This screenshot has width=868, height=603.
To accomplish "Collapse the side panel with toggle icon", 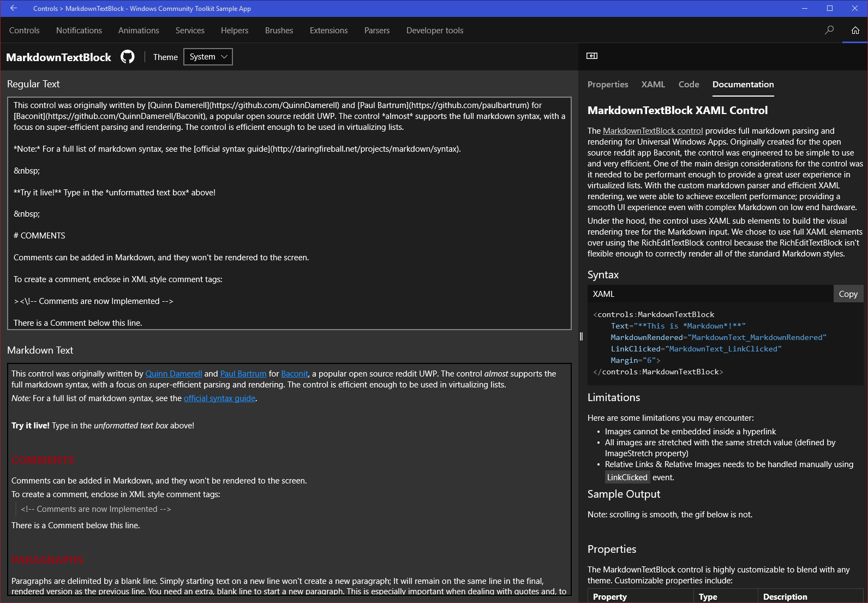I will tap(592, 56).
